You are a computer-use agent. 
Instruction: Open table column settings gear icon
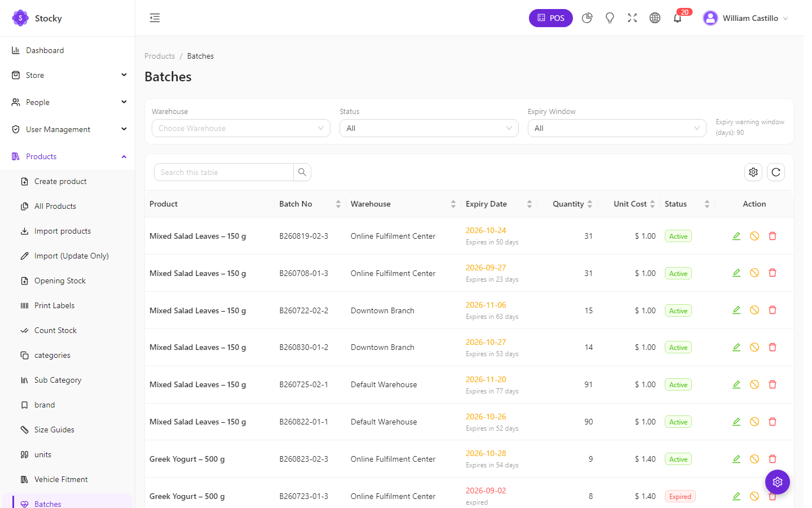click(x=753, y=172)
